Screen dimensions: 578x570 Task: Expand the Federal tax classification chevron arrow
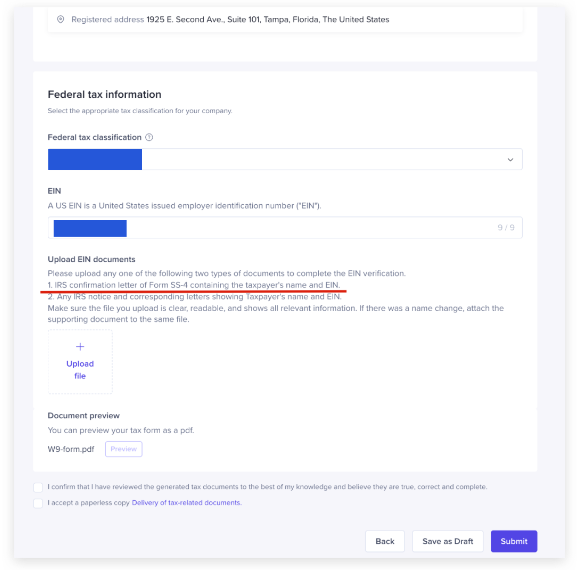[x=510, y=160]
